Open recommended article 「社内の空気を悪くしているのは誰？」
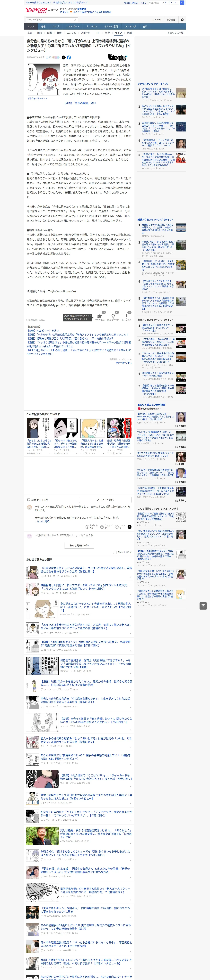Image resolution: width=210 pixels, height=980 pixels. 86,570
